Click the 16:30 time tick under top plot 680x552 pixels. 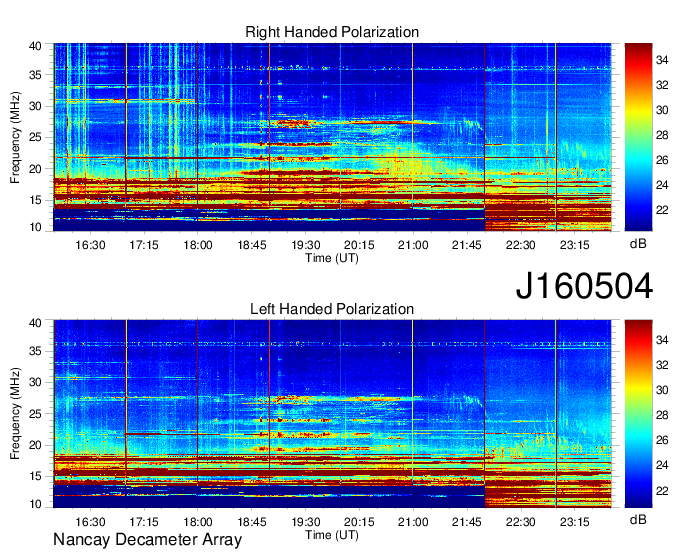(90, 245)
